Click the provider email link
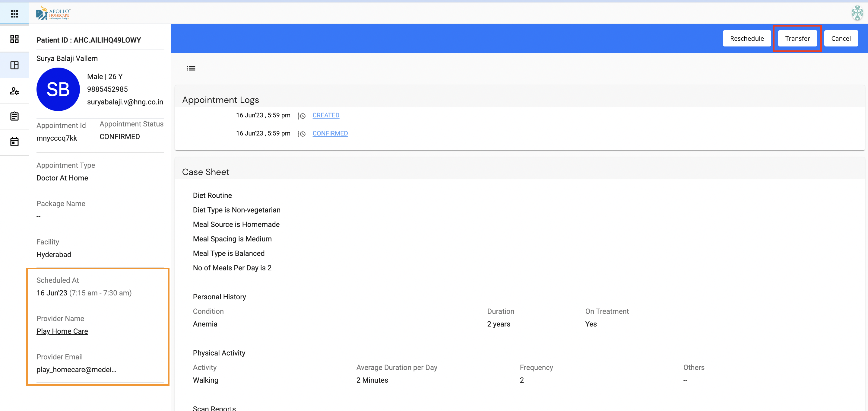 (x=76, y=370)
